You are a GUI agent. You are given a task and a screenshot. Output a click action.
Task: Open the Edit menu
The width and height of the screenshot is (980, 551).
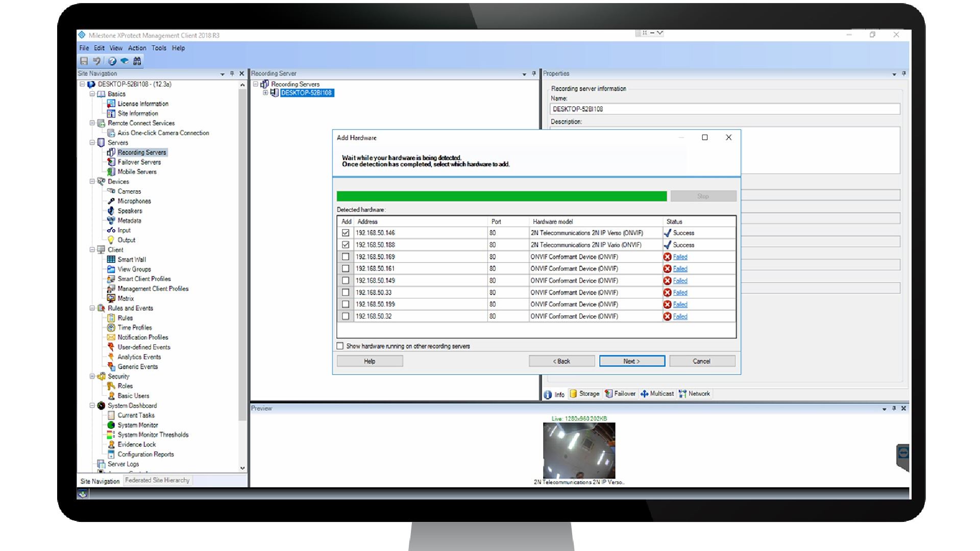99,48
